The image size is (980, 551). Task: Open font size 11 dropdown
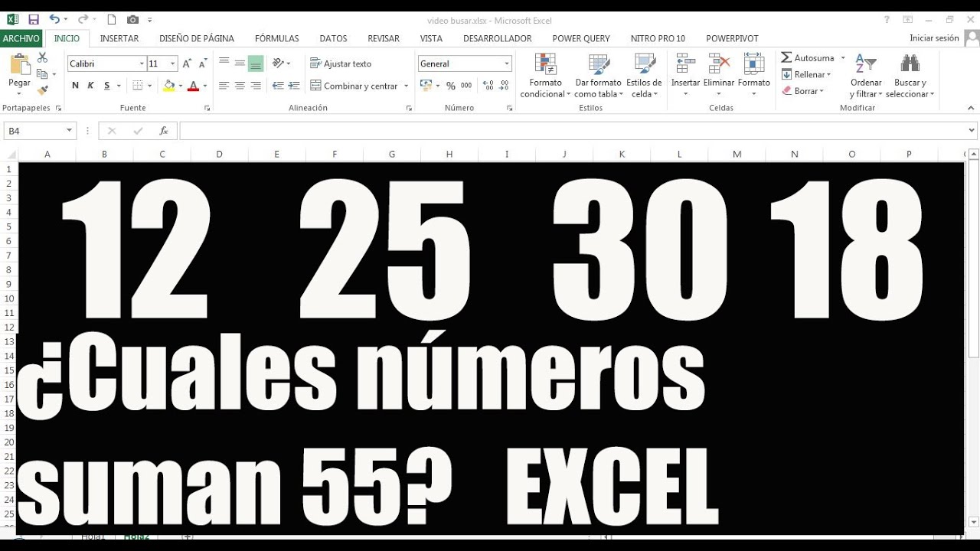click(173, 64)
